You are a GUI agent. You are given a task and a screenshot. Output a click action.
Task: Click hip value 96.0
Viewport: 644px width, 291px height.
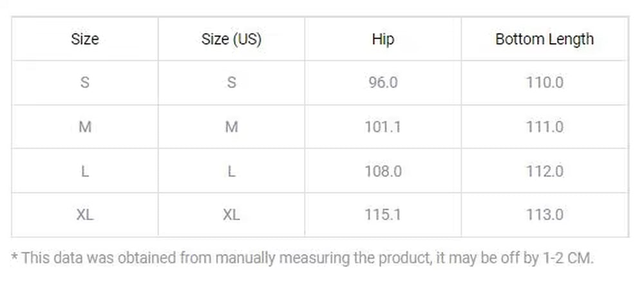pos(383,82)
